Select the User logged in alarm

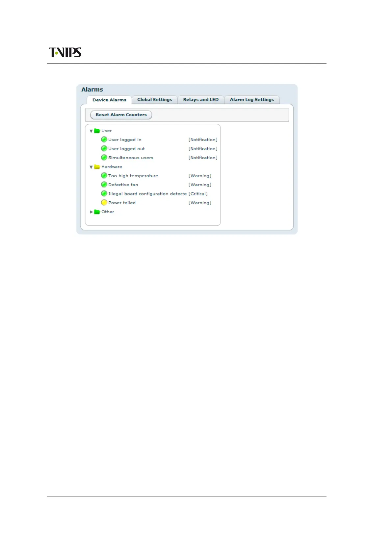(125, 140)
